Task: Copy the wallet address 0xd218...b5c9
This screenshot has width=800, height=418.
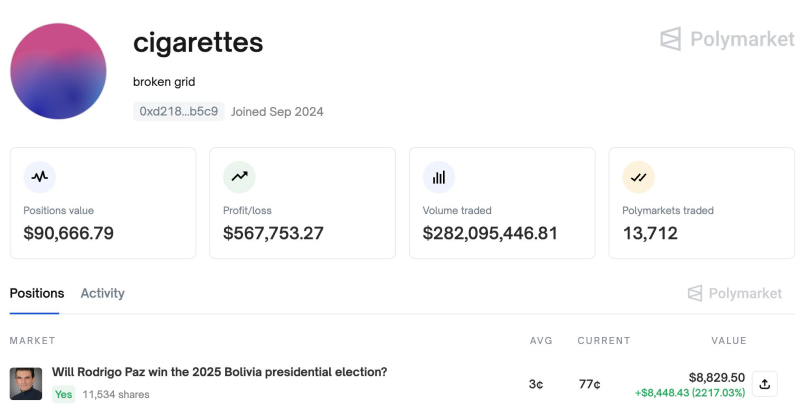Action: tap(179, 111)
